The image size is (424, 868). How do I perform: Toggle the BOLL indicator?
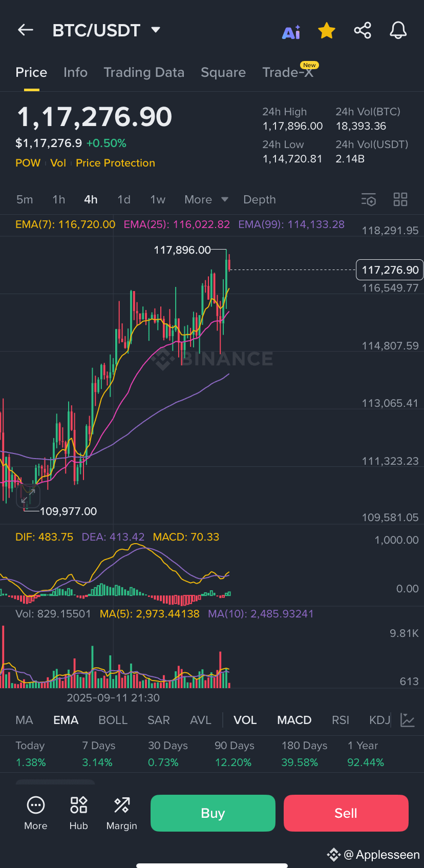[x=113, y=720]
